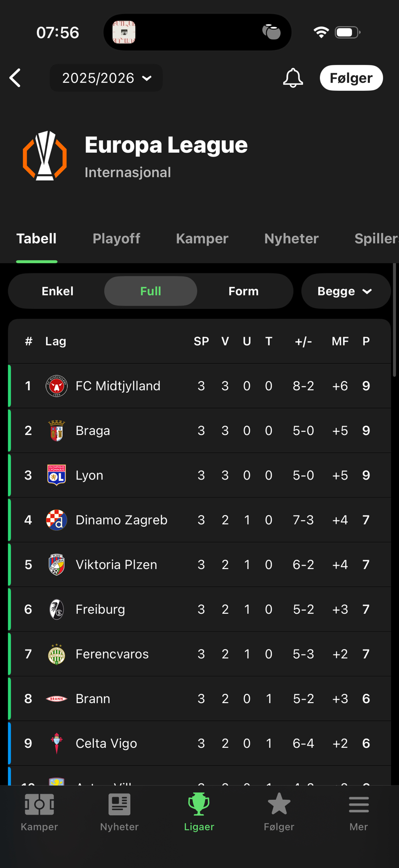Expand the Begge filter dropdown

(x=345, y=291)
